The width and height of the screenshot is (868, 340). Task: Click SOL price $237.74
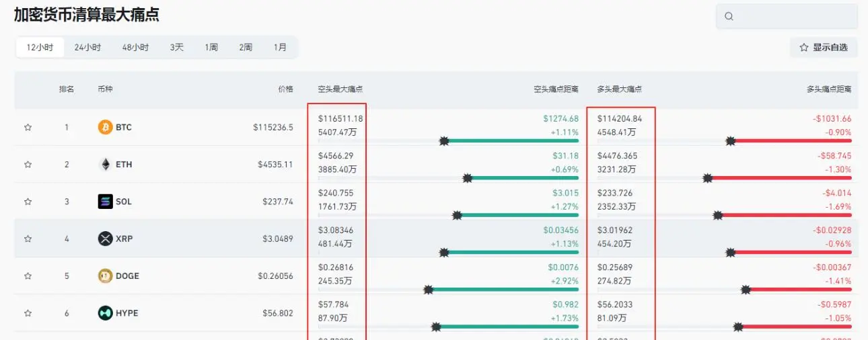pos(278,202)
